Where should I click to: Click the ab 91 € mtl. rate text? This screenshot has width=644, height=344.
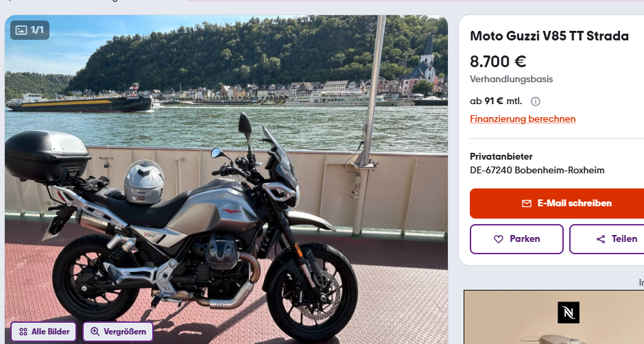496,101
